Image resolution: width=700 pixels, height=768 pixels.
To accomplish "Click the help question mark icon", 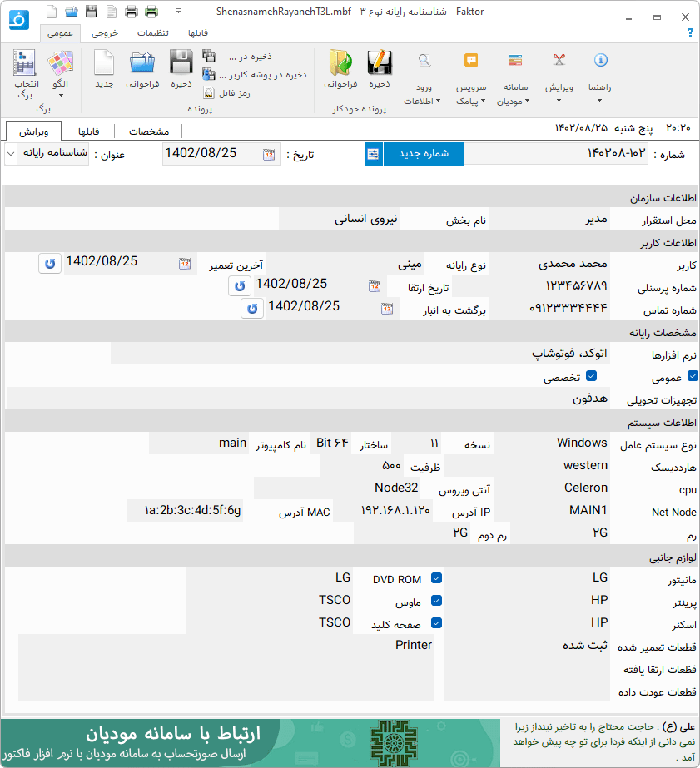I will [x=689, y=32].
